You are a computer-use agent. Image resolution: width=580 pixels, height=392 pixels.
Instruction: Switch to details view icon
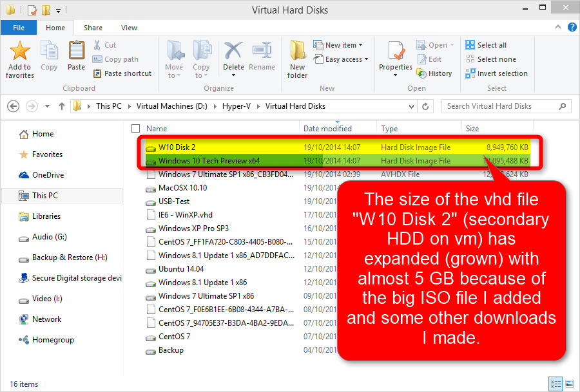pos(556,384)
